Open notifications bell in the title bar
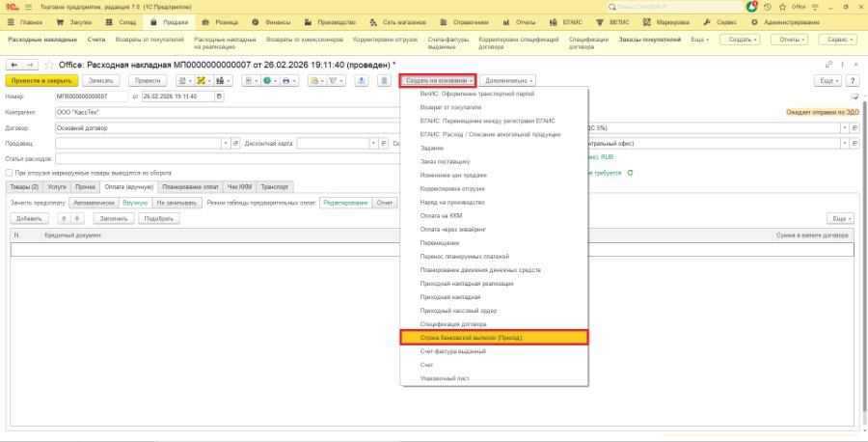This screenshot has height=442, width=868. pyautogui.click(x=751, y=7)
